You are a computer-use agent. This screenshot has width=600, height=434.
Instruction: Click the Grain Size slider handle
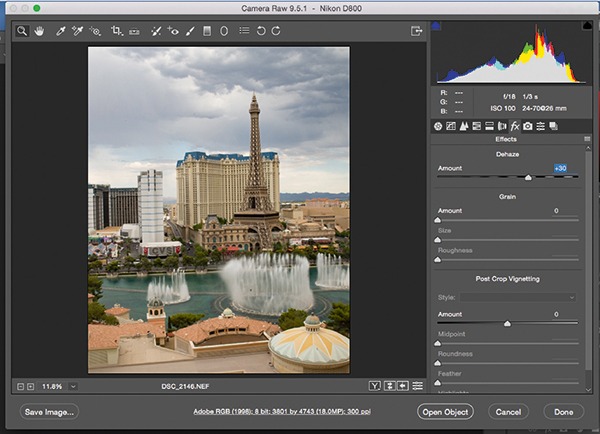coord(438,240)
